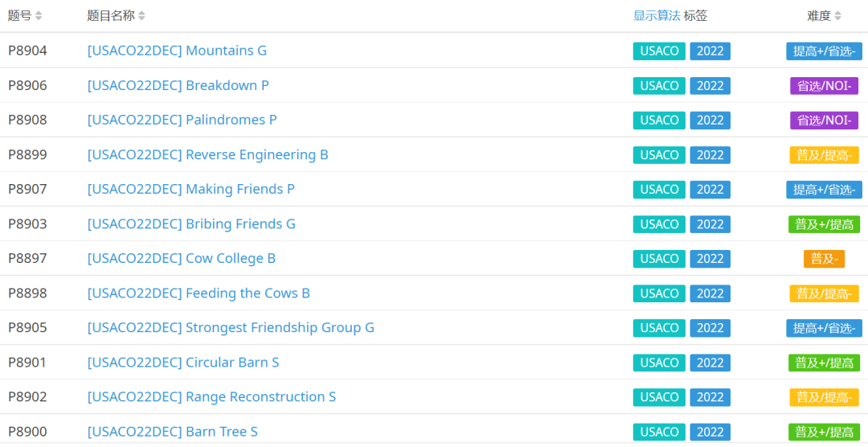Click 省选/NOI- difficulty badge for Breakdown P
The image size is (868, 447).
click(824, 85)
